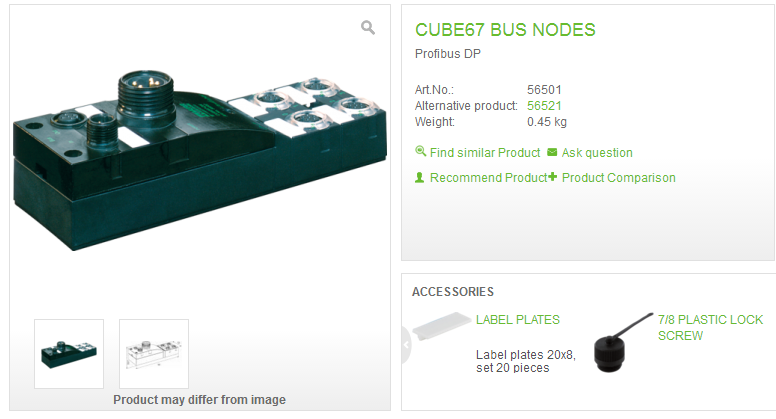
Task: Open the 7/8 PLASTIC LOCK SCREW link
Action: click(709, 327)
